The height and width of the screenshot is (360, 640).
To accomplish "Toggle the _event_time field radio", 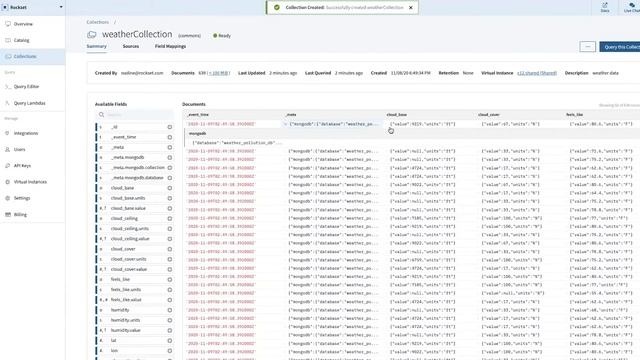I will pos(170,137).
